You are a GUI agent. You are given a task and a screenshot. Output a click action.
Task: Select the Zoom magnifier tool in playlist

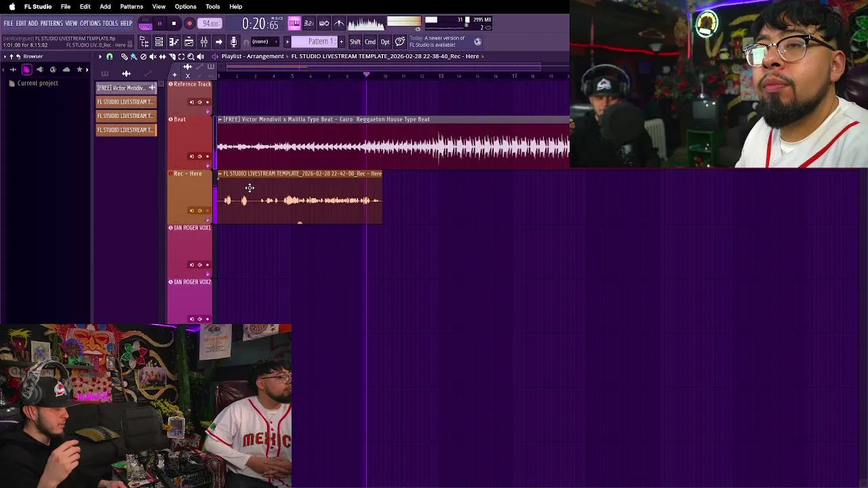pyautogui.click(x=191, y=56)
